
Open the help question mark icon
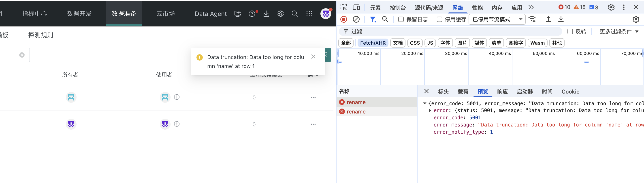pos(252,14)
